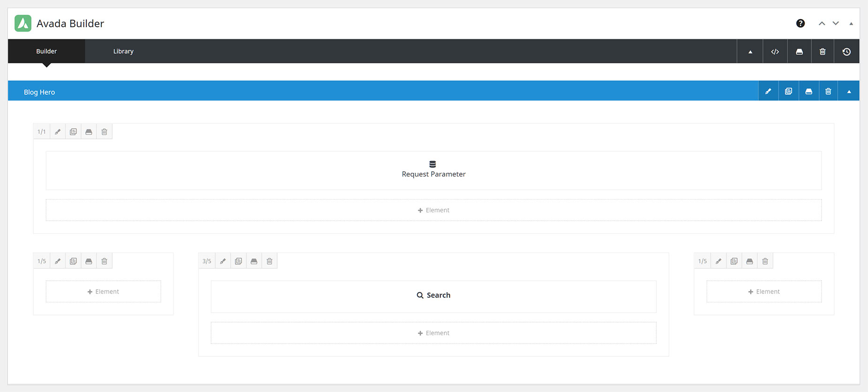Viewport: 868px width, 392px height.
Task: Delete the 1/1 column
Action: pyautogui.click(x=104, y=131)
